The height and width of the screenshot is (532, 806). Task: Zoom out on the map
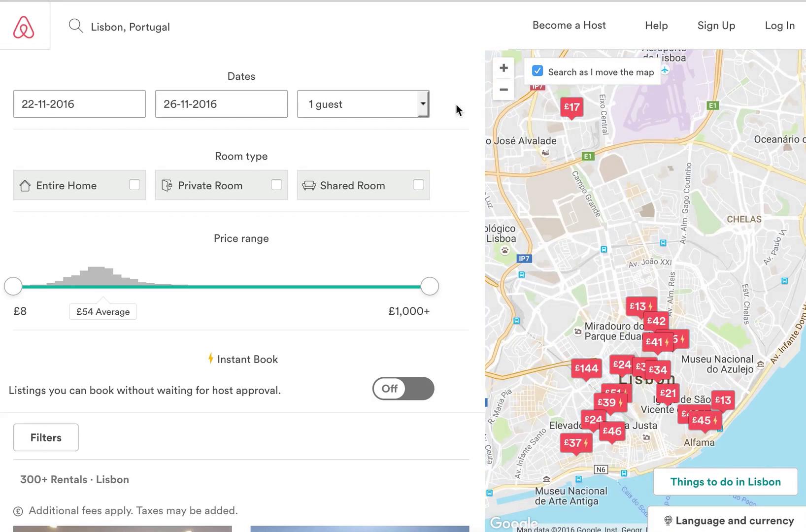pos(503,90)
